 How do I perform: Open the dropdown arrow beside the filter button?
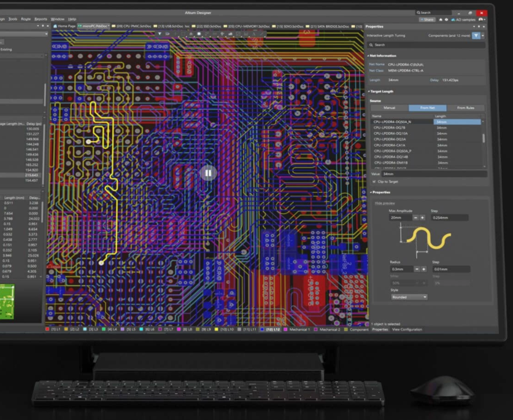coord(482,36)
